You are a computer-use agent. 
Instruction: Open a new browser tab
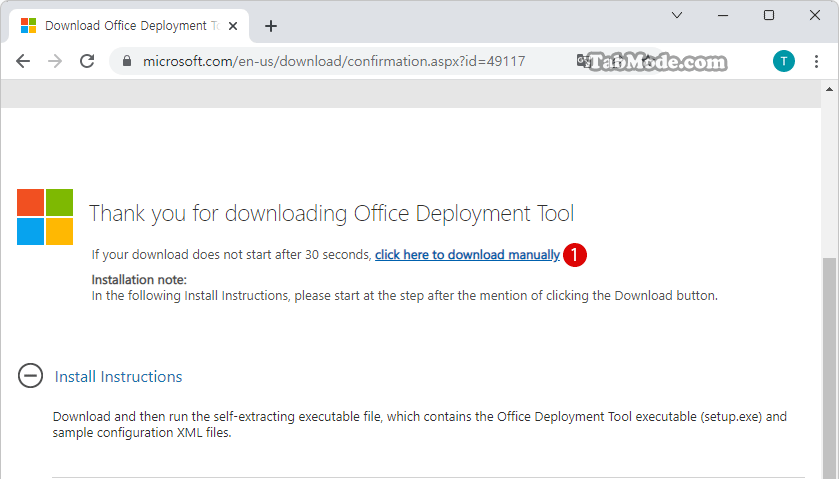pos(271,26)
